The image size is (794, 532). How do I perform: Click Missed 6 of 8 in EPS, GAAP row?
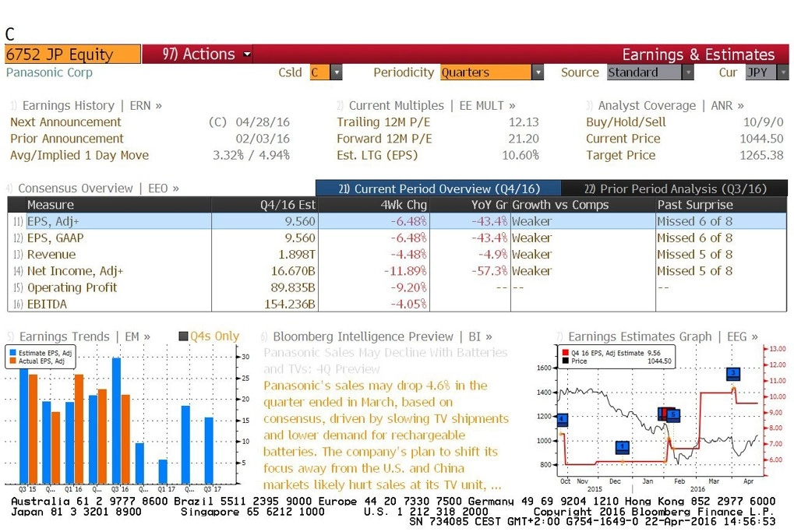tap(695, 238)
